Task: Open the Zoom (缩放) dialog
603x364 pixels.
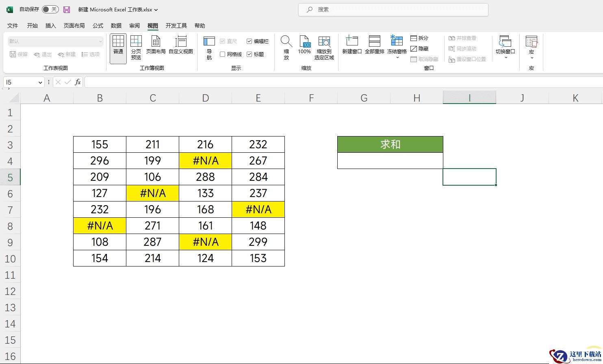Action: tap(286, 48)
